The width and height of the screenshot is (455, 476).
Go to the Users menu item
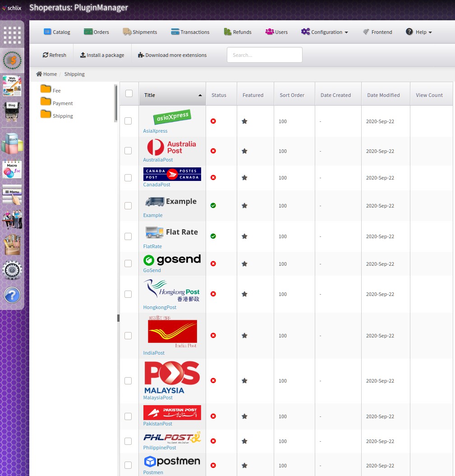pos(276,32)
